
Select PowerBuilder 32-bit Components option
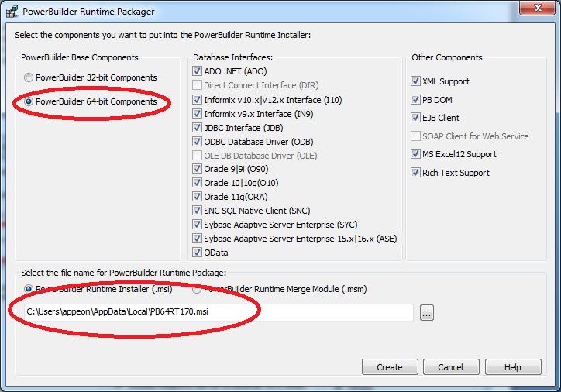(x=29, y=77)
